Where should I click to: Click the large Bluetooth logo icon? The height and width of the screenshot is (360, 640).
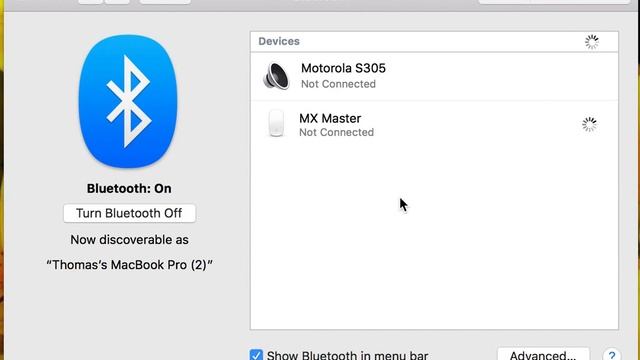(128, 101)
